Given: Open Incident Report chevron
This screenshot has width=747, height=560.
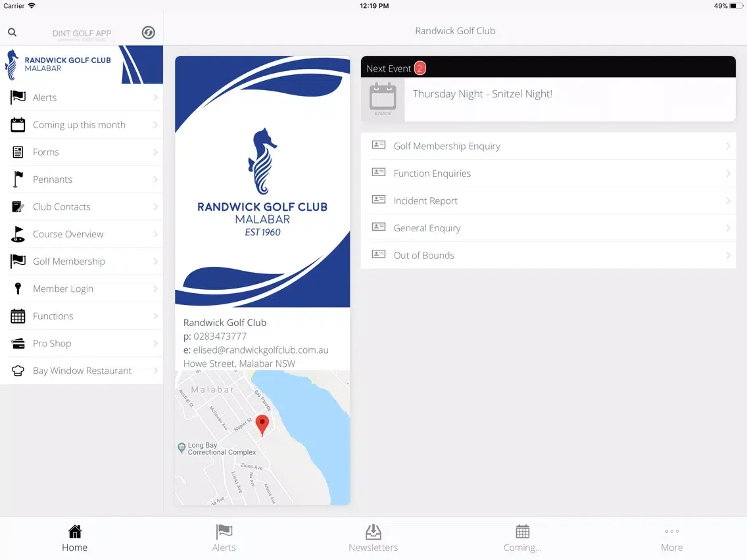Looking at the screenshot, I should pos(728,201).
